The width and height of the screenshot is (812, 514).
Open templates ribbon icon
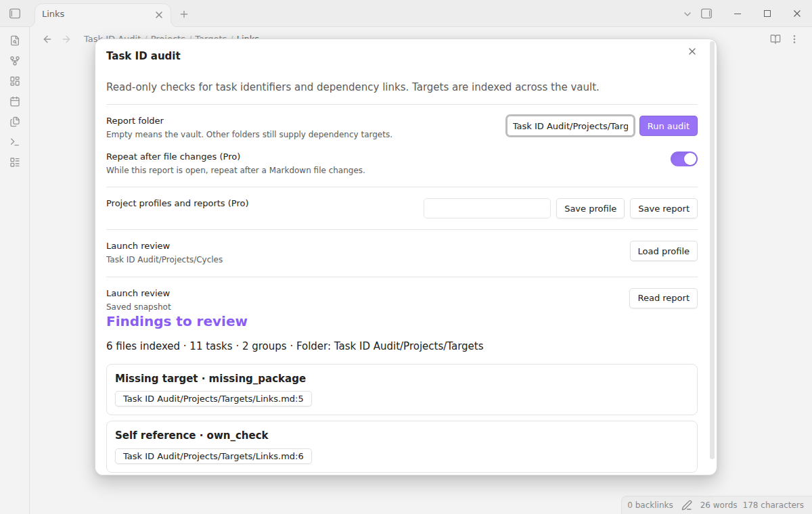tap(15, 122)
